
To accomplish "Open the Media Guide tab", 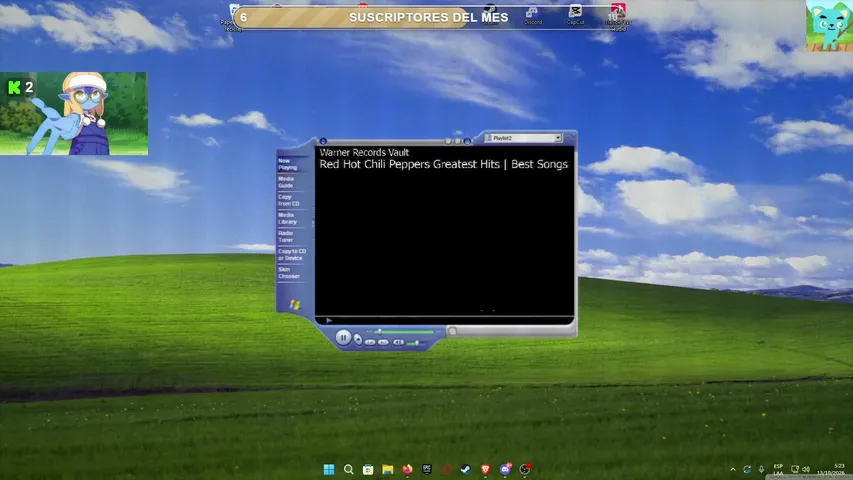I will pyautogui.click(x=286, y=182).
